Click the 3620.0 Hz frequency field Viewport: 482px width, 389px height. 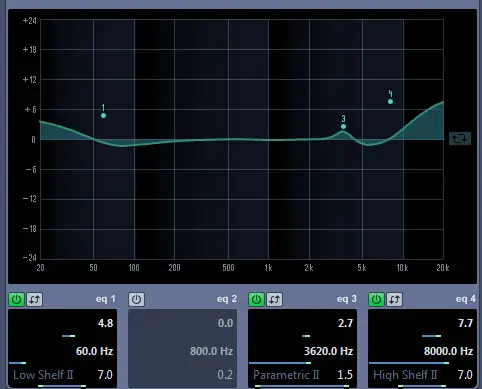click(x=328, y=351)
